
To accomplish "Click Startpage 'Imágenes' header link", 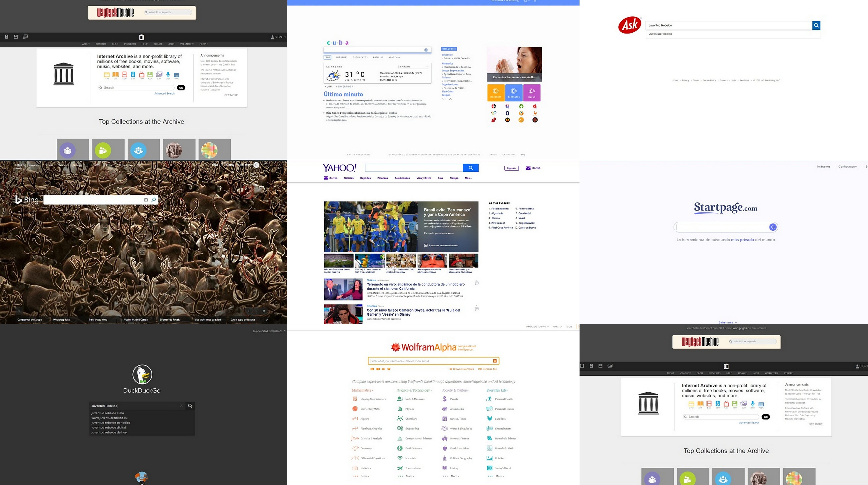I will tap(823, 167).
